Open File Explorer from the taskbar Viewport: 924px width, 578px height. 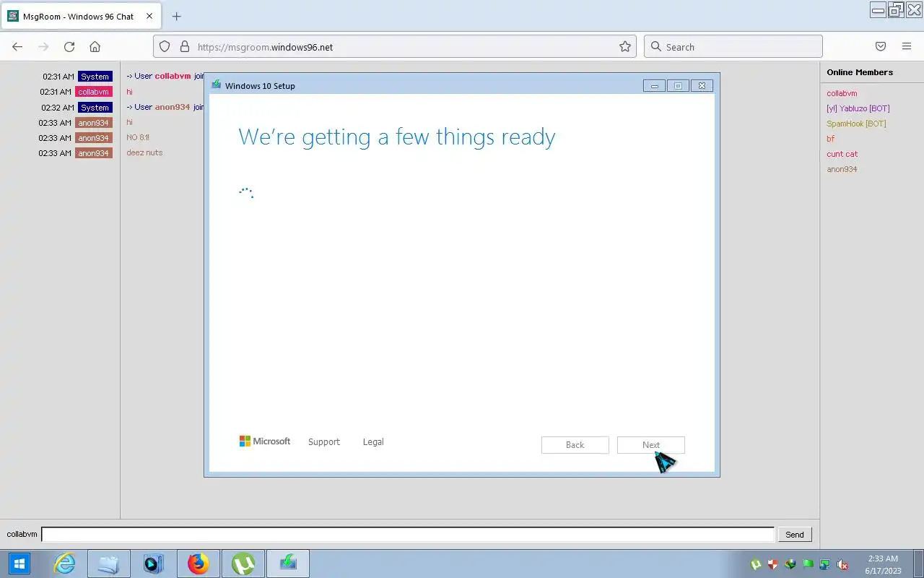pos(109,564)
